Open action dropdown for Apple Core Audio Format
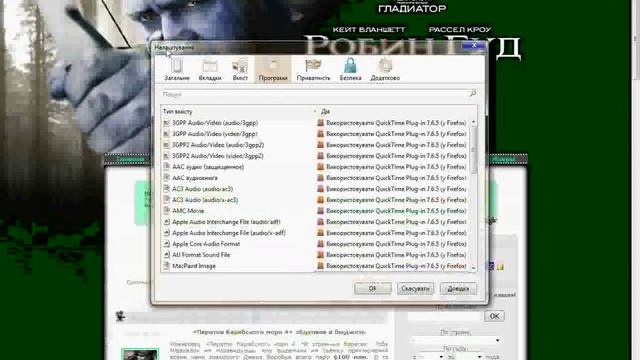This screenshot has width=640, height=360. tap(393, 244)
